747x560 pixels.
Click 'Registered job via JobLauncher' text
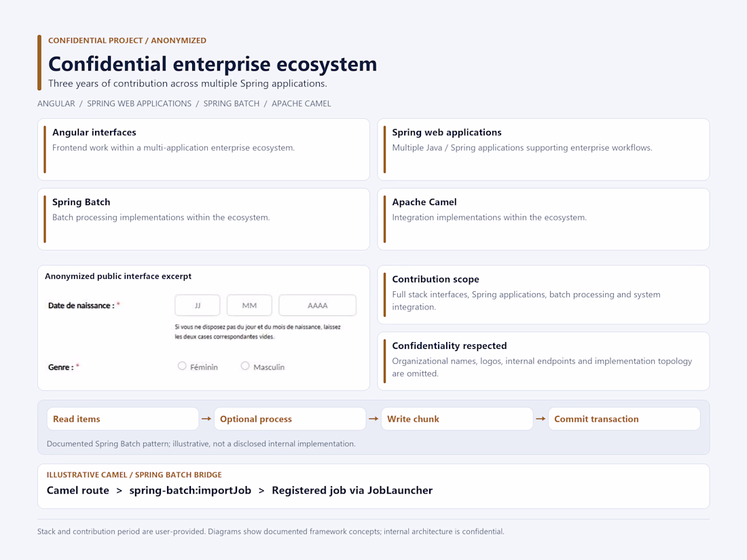(x=352, y=491)
